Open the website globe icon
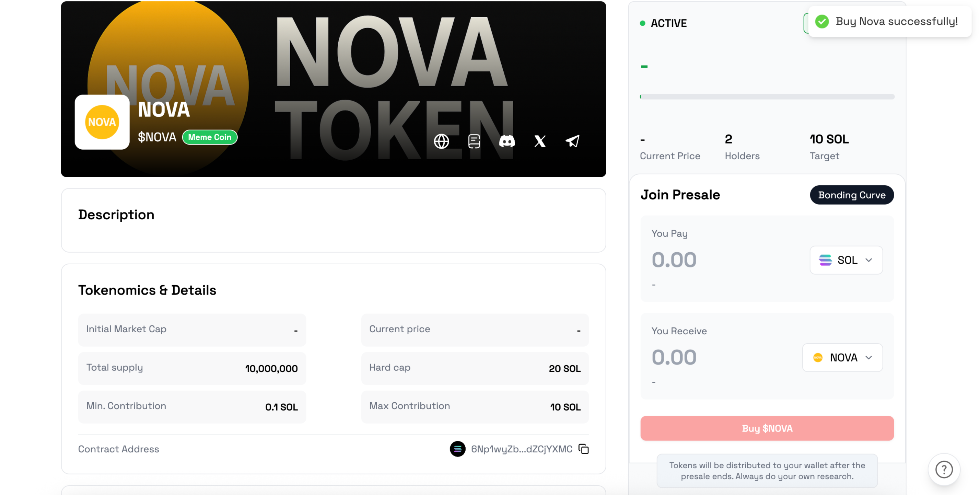The width and height of the screenshot is (980, 495). click(441, 141)
